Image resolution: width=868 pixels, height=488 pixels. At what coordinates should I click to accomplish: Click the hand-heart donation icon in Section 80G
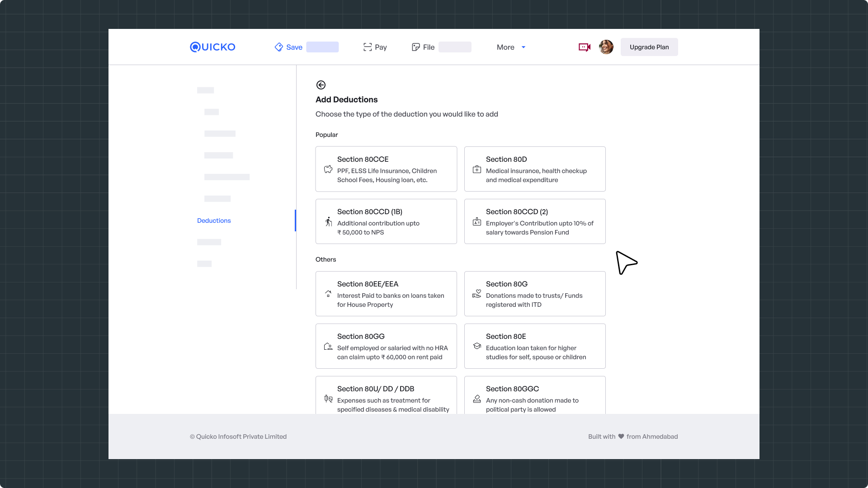click(x=477, y=294)
